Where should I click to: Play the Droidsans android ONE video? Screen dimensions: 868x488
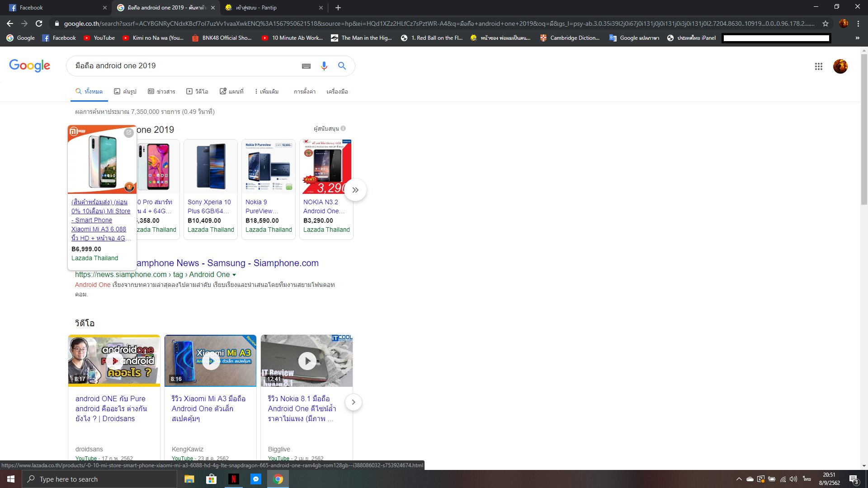pos(114,361)
